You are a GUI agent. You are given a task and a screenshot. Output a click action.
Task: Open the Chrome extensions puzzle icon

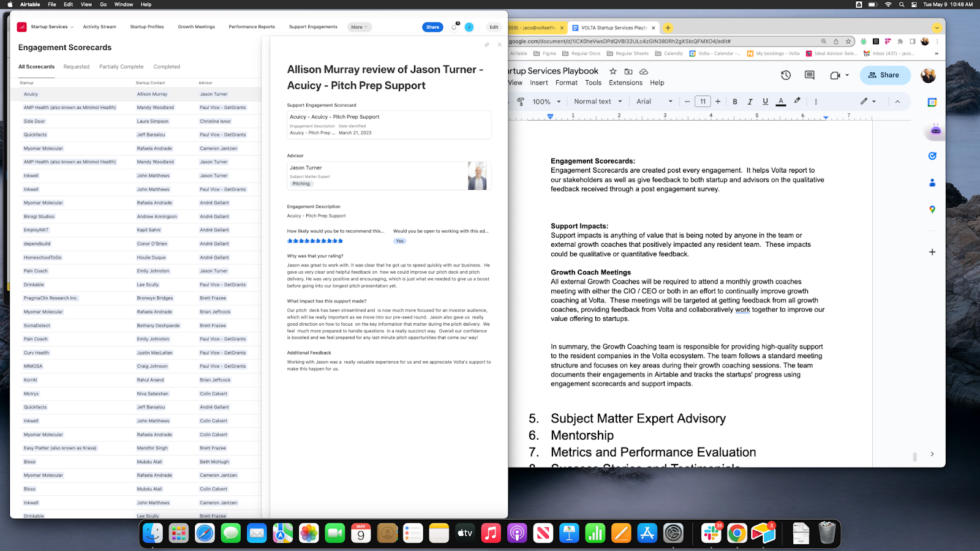(x=900, y=42)
